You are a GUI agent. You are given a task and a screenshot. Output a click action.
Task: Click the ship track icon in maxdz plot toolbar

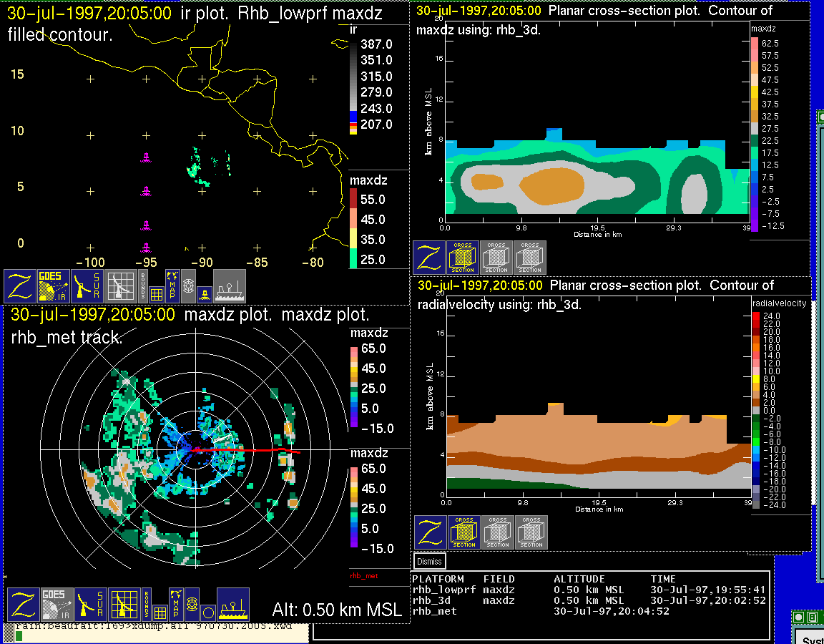click(x=232, y=605)
